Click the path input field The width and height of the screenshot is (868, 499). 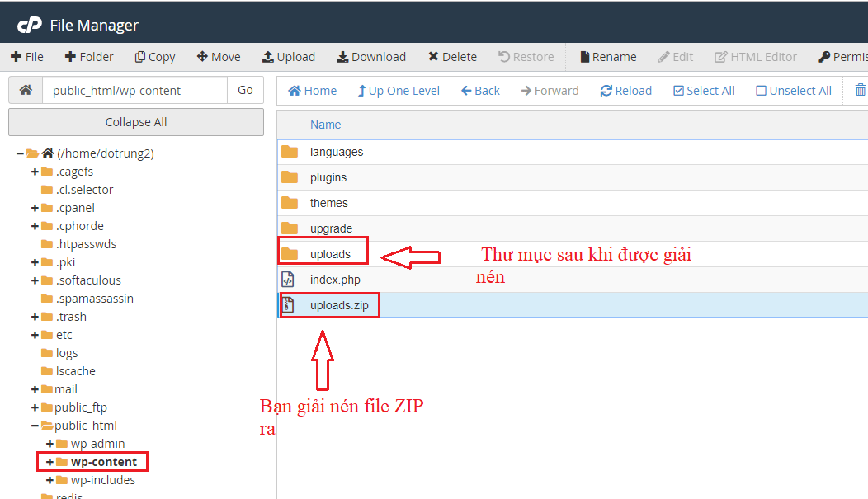[134, 90]
